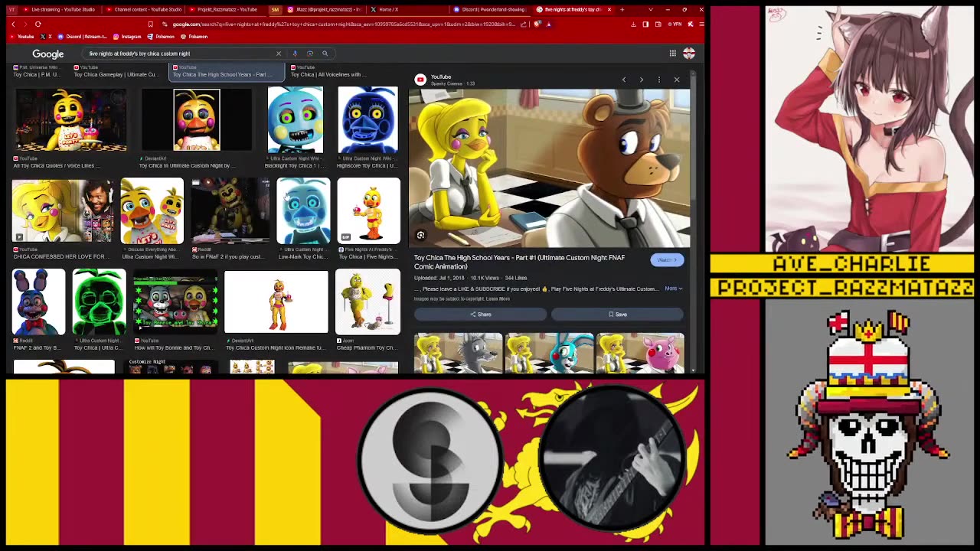The image size is (980, 551).
Task: Click the Lens icon on the preview image
Action: [x=420, y=236]
